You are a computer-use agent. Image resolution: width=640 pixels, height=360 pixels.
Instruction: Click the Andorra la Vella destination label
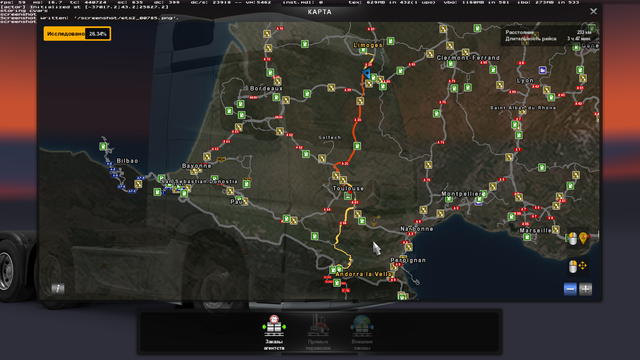click(364, 274)
